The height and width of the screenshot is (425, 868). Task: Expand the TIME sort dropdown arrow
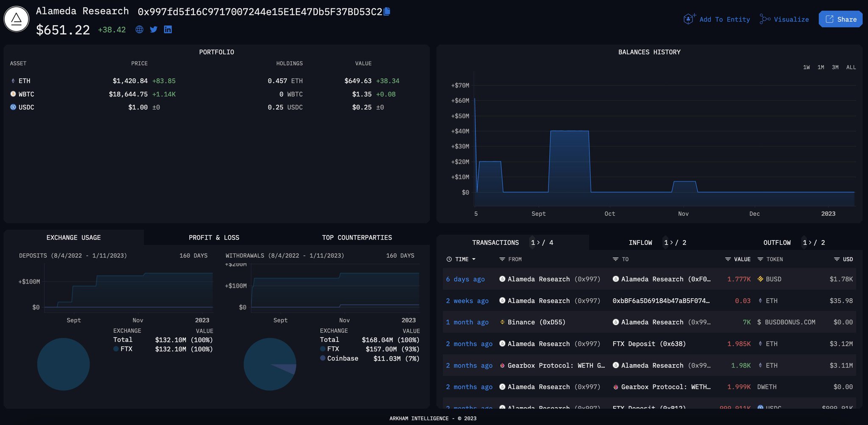tap(474, 259)
